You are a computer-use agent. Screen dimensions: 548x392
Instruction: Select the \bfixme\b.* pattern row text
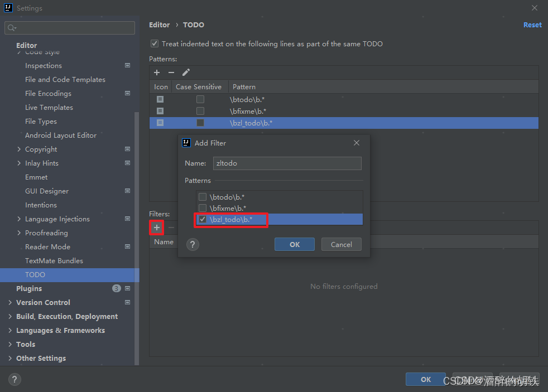tap(248, 111)
